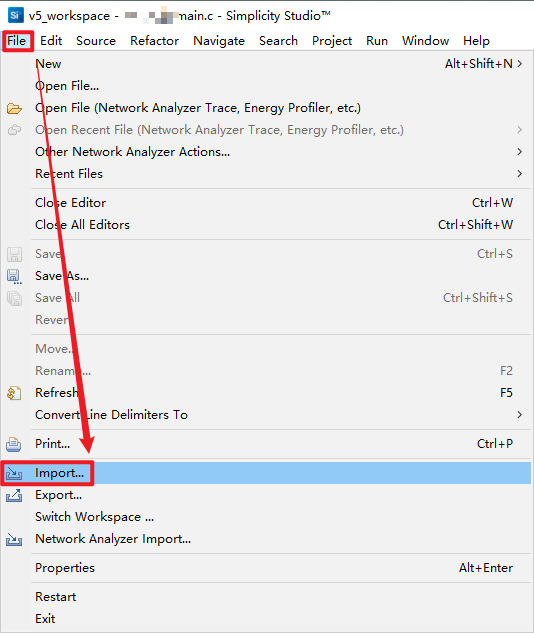
Task: Open the File menu
Action: (17, 41)
